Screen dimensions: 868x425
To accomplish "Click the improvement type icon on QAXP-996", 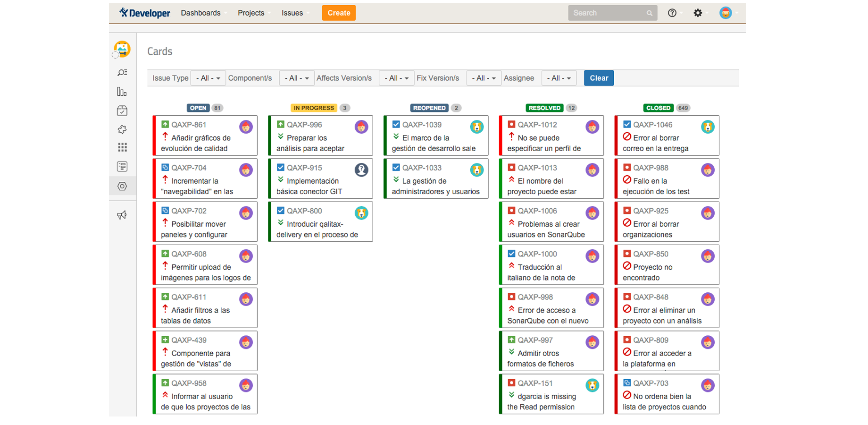I will (x=281, y=124).
